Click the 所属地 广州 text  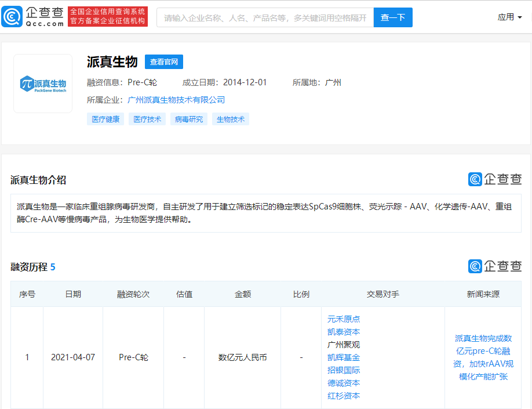(317, 82)
